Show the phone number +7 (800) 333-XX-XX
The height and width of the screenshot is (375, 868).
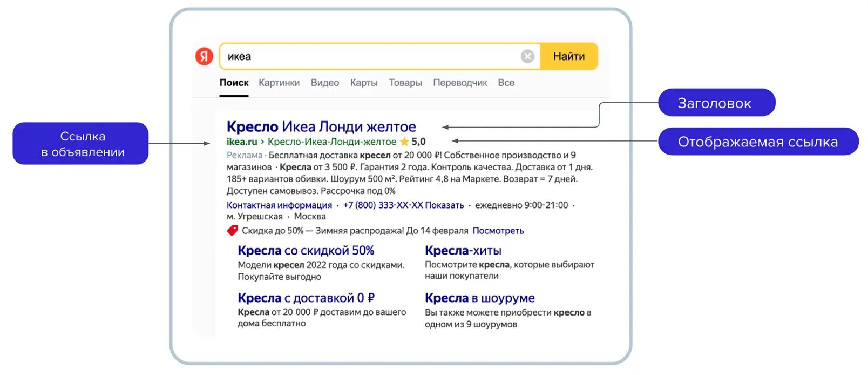click(x=403, y=205)
